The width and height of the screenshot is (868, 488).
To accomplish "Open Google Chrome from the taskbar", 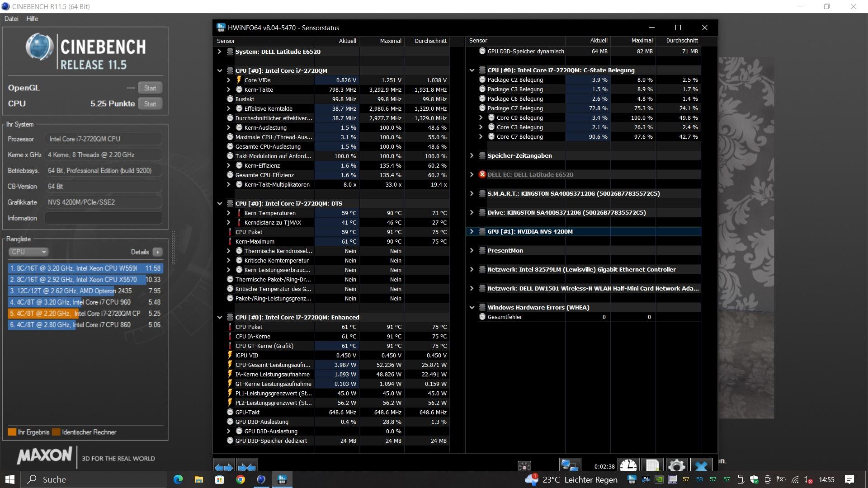I will 241,479.
